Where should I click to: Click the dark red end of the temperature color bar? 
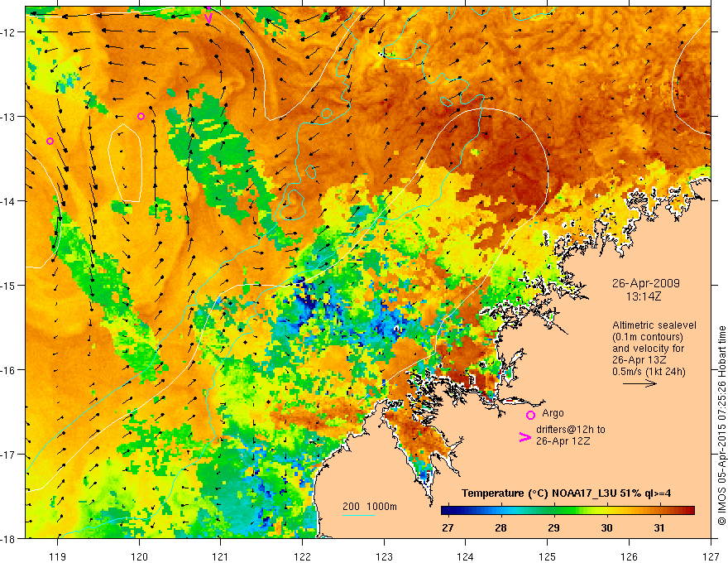pyautogui.click(x=688, y=511)
